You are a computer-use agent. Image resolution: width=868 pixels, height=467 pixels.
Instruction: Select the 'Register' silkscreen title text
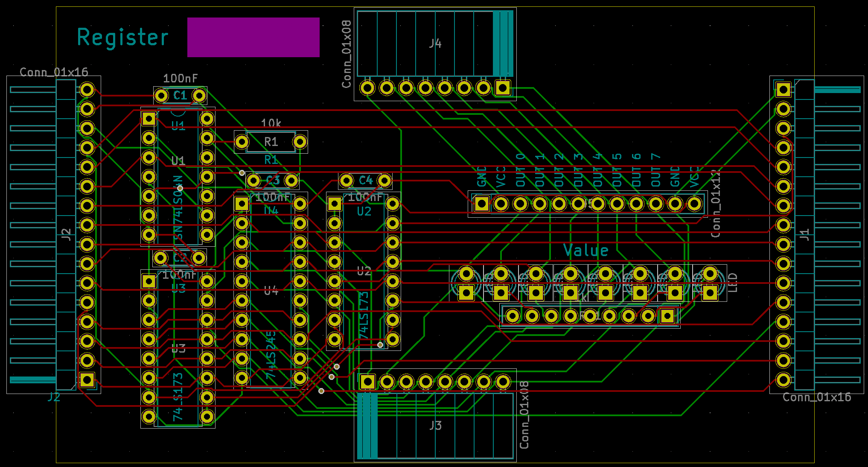coord(122,38)
